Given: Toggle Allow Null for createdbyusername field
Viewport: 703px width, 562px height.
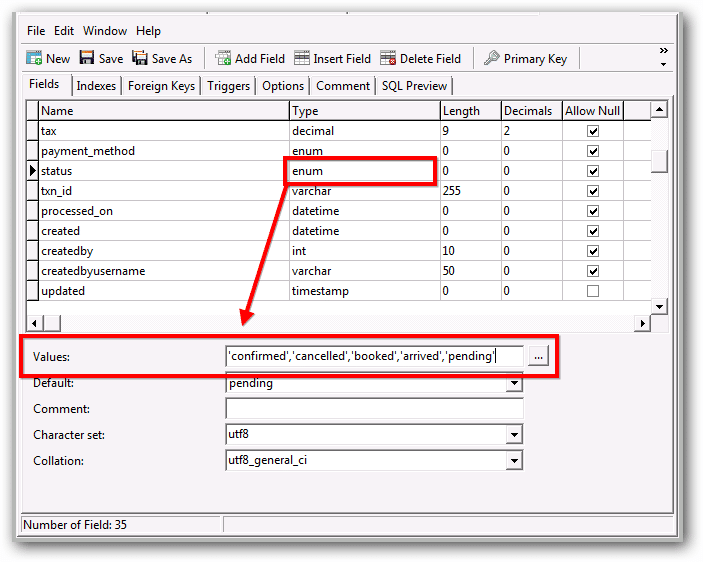Looking at the screenshot, I should coord(593,271).
